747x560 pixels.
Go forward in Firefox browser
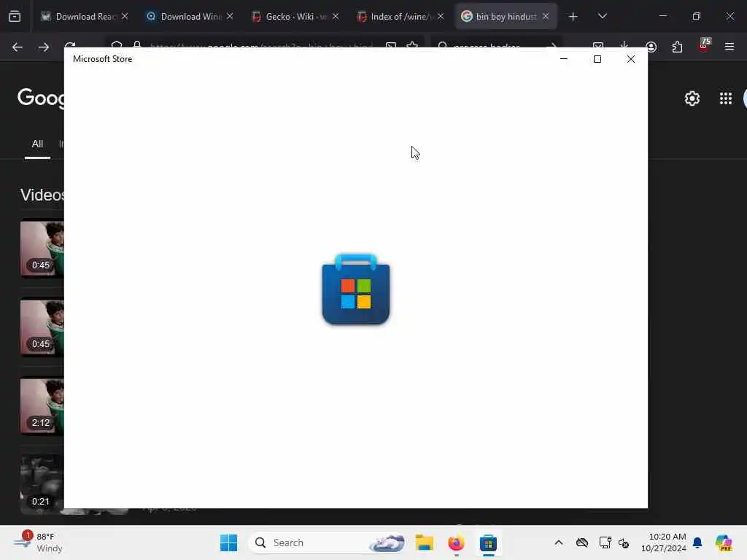click(43, 47)
